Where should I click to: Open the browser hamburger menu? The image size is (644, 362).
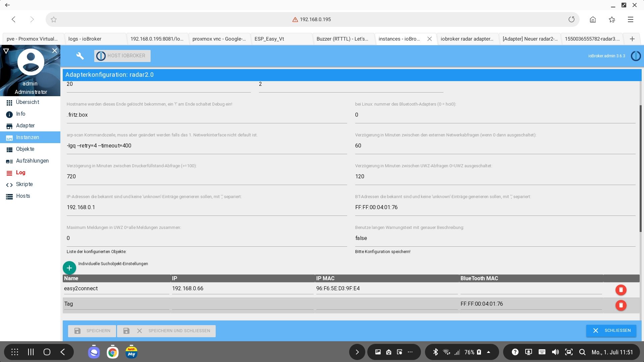click(x=631, y=19)
